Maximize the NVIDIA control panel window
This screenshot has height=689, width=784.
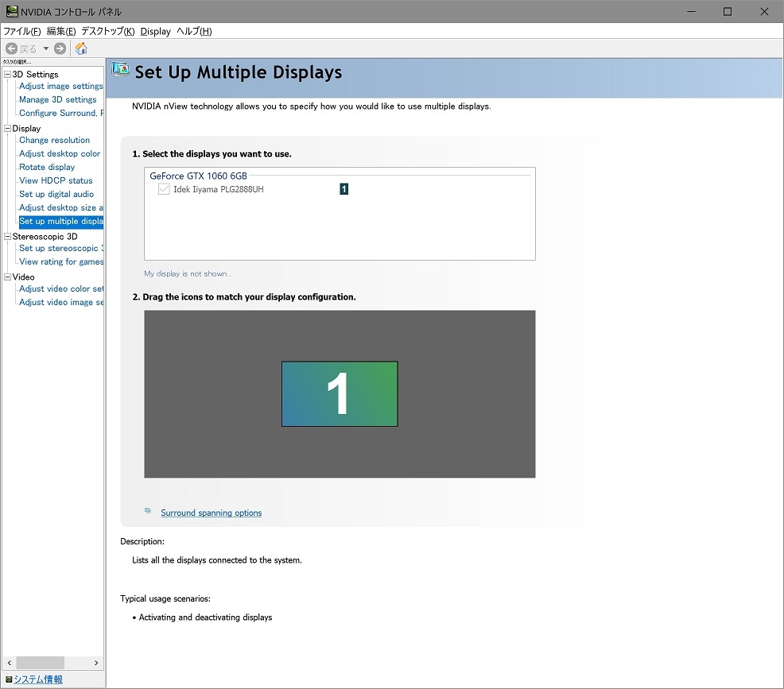(x=728, y=11)
